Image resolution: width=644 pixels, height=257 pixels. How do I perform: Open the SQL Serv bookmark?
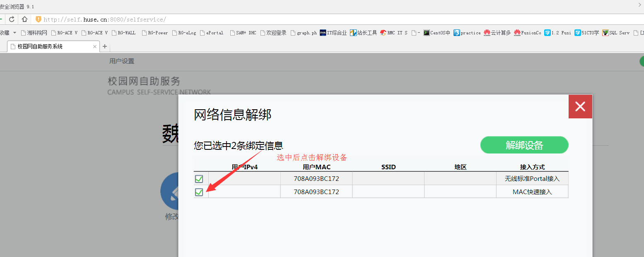pyautogui.click(x=616, y=33)
